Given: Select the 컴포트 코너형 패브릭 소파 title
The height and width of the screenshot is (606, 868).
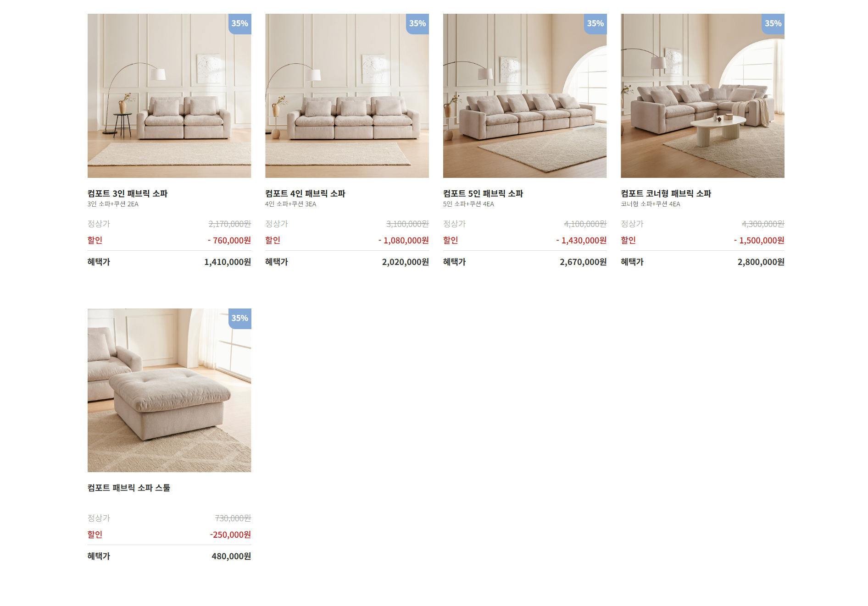Looking at the screenshot, I should pos(666,193).
